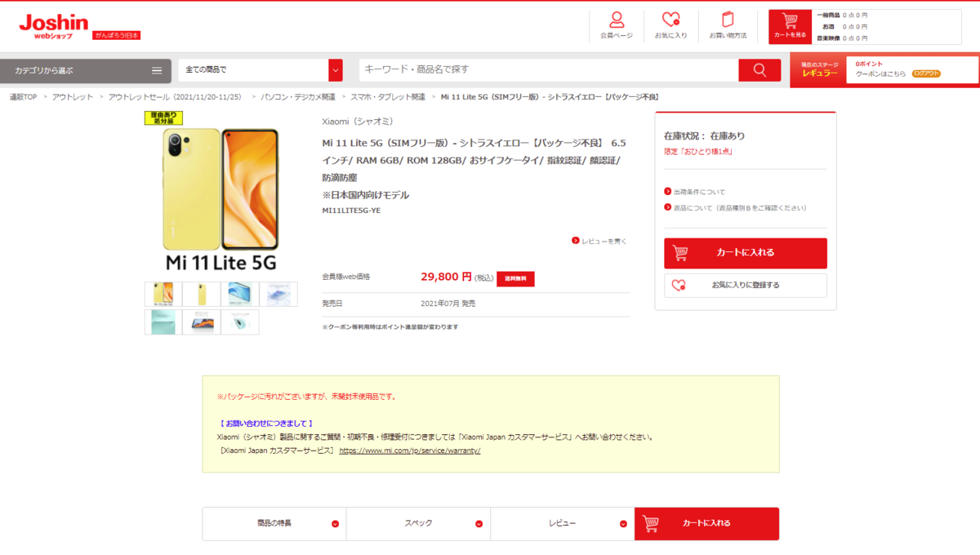Click the 0ポイント points text
The width and height of the screenshot is (980, 555).
[x=869, y=64]
